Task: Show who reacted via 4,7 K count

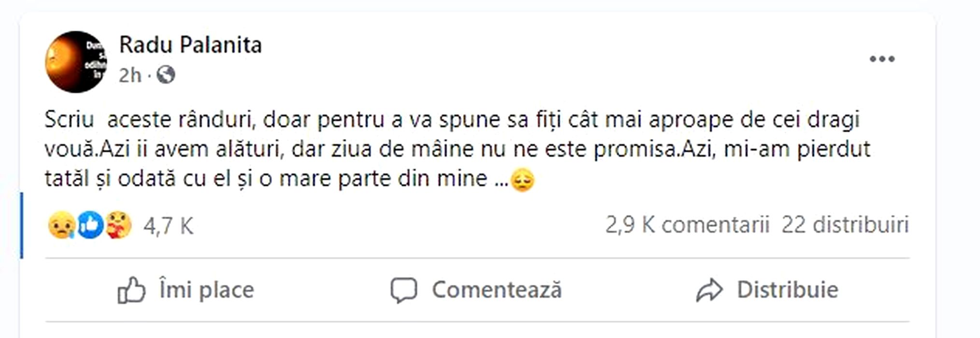Action: tap(168, 226)
